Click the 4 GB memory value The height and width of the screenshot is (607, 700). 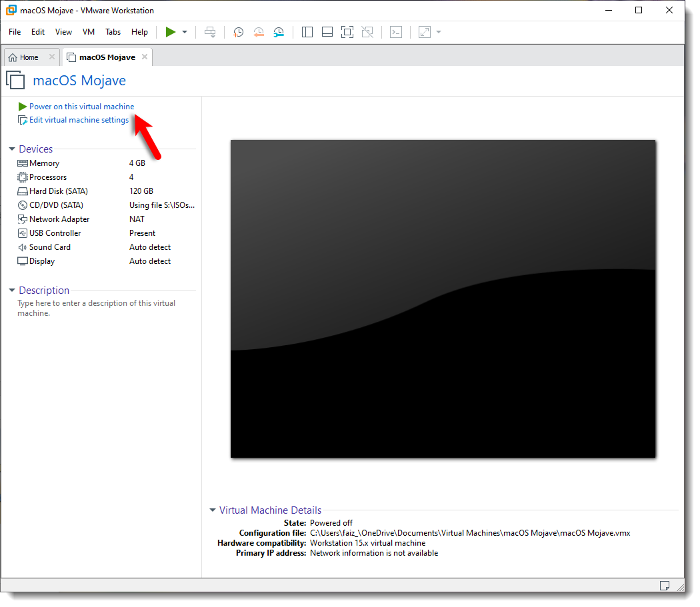click(x=137, y=163)
